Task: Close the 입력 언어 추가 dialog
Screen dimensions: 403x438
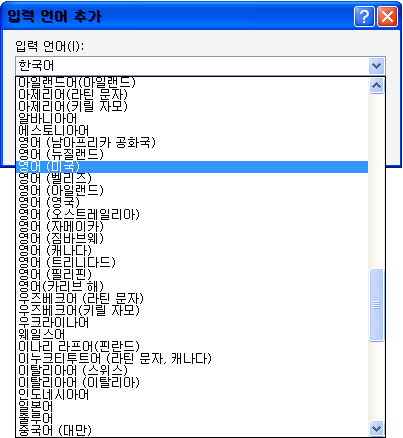Action: click(x=387, y=16)
